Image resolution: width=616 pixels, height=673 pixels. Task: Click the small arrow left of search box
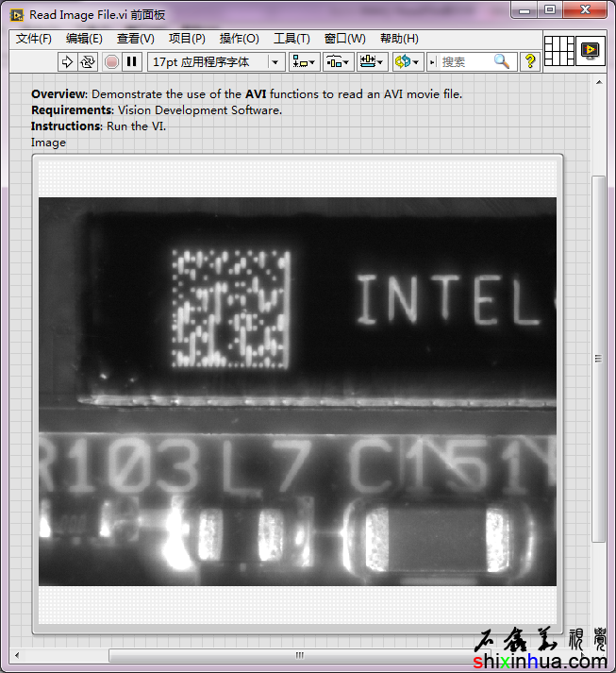tap(432, 61)
